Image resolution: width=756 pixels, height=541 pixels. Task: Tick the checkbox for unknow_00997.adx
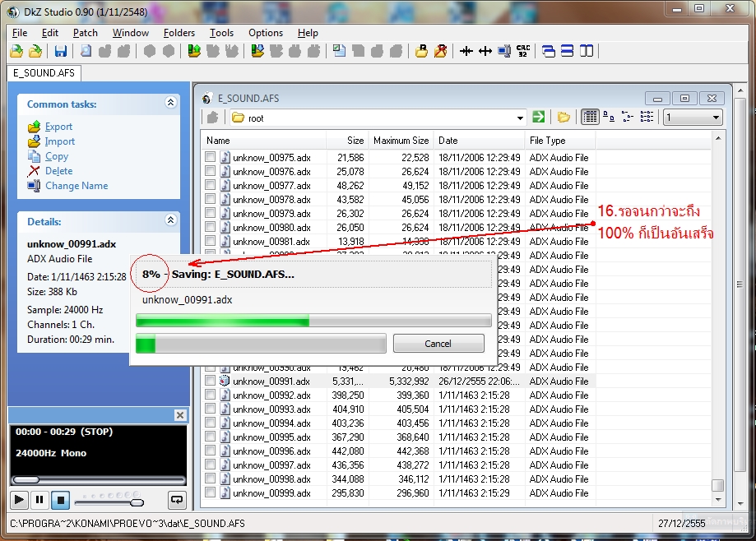[210, 465]
